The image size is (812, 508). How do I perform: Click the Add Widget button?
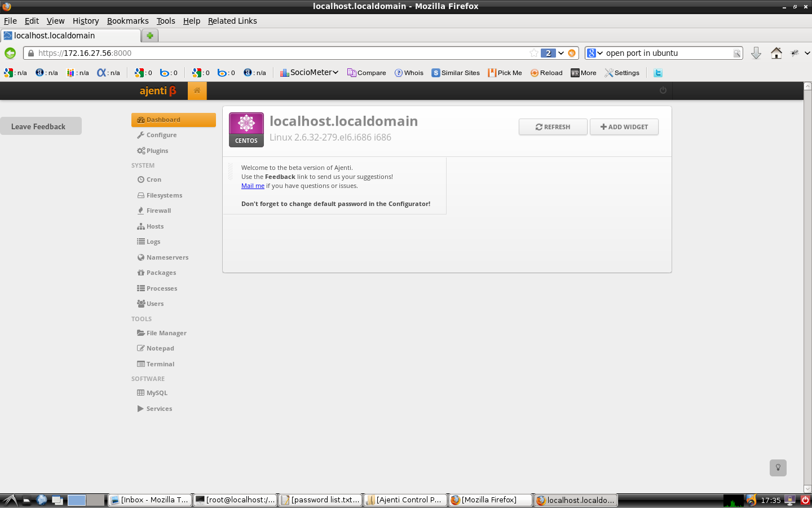click(624, 127)
